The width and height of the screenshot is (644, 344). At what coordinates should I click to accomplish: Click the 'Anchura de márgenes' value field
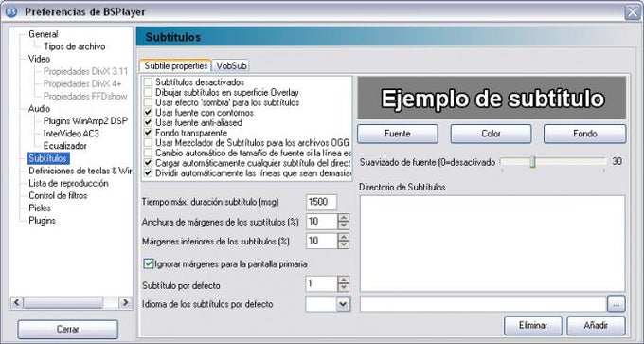tap(322, 222)
